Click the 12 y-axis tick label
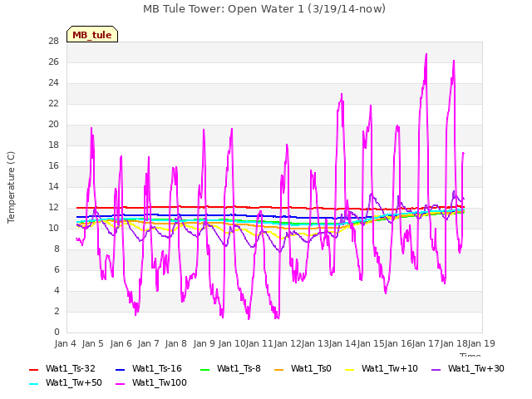This screenshot has height=399, width=532. click(53, 208)
